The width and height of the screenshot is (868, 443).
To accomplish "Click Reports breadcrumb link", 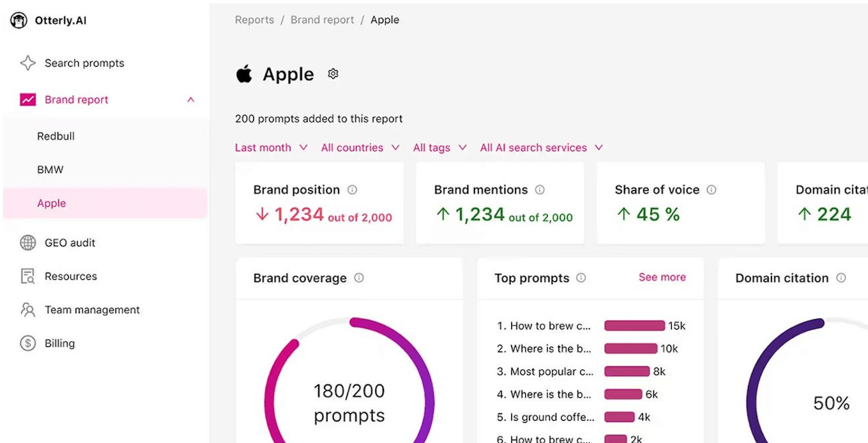I will (255, 20).
